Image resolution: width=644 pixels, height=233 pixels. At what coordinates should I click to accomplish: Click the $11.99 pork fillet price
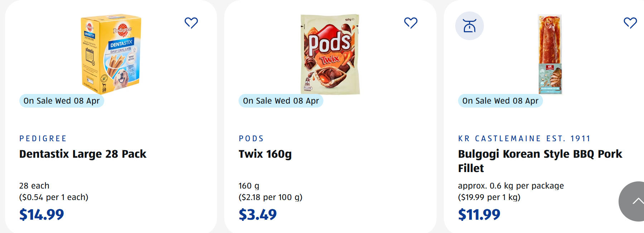coord(479,214)
